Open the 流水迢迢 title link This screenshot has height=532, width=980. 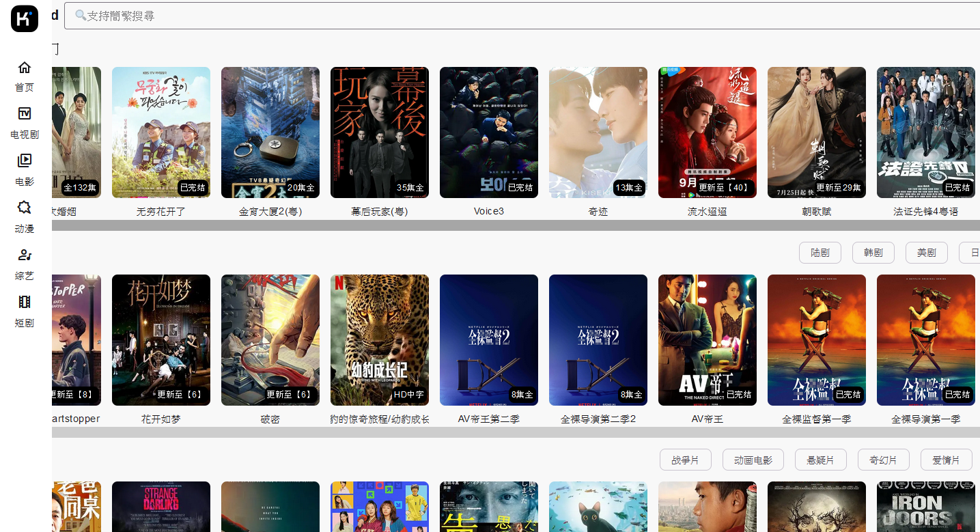point(707,212)
